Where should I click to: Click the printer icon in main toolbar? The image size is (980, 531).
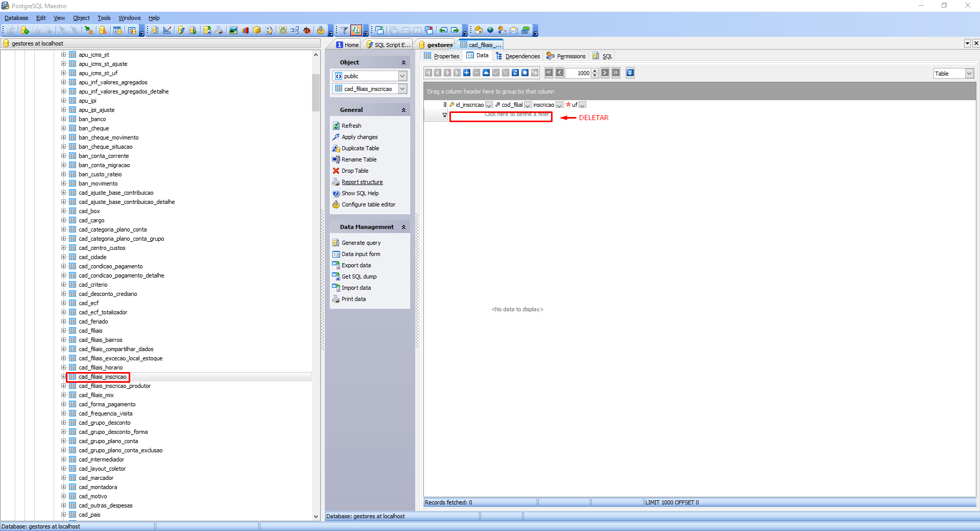[x=219, y=31]
